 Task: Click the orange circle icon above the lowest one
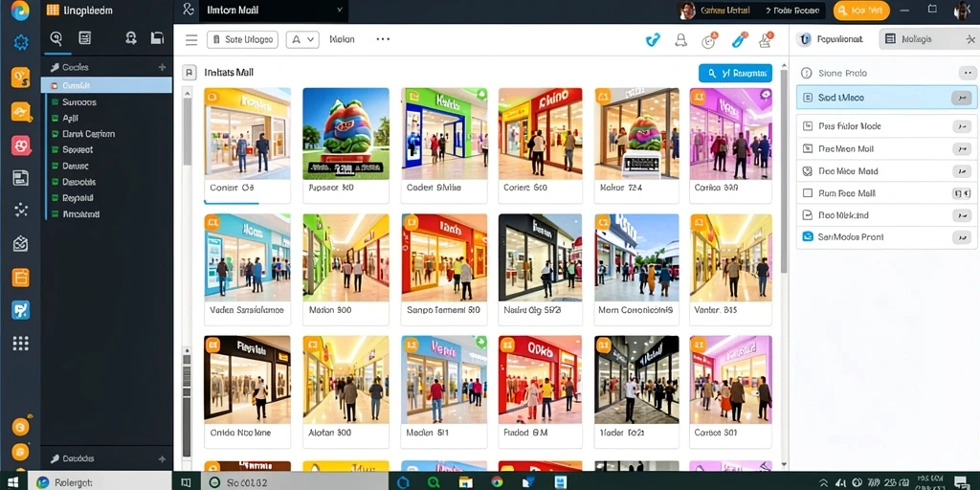(x=21, y=427)
